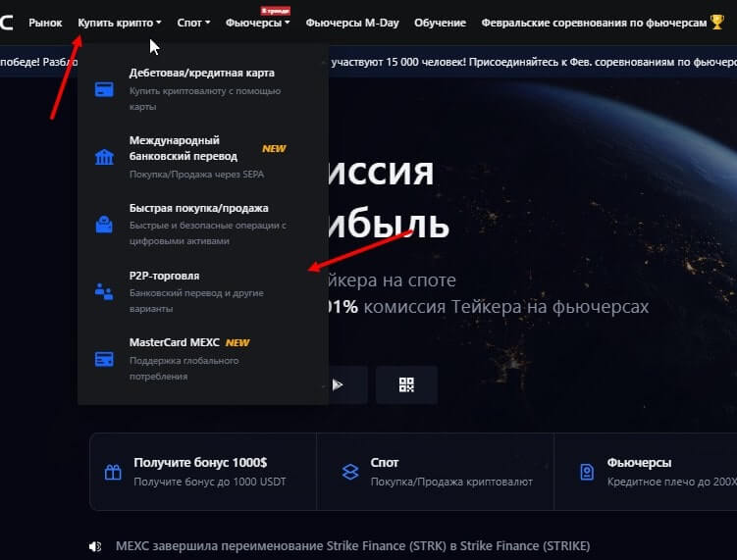Viewport: 737px width, 560px height.
Task: Select Обучение in the top navigation
Action: pos(440,22)
